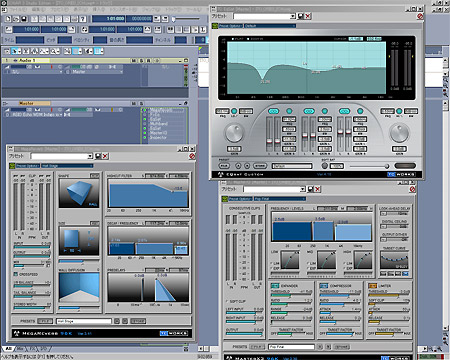This screenshot has height=360, width=450.
Task: Solo the Audio 1 track with S button
Action: (x=141, y=61)
